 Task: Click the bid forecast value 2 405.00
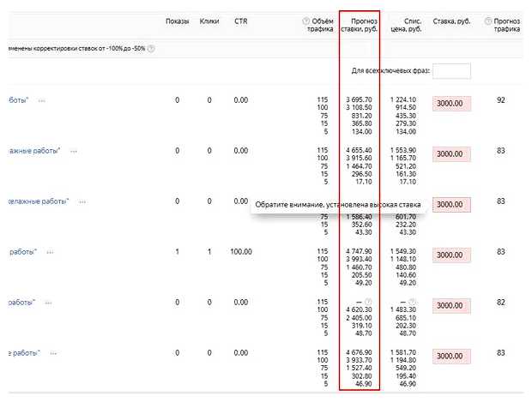359,318
